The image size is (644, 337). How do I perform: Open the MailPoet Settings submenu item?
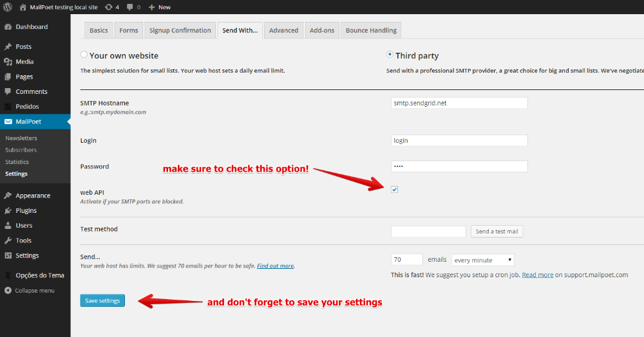click(17, 174)
